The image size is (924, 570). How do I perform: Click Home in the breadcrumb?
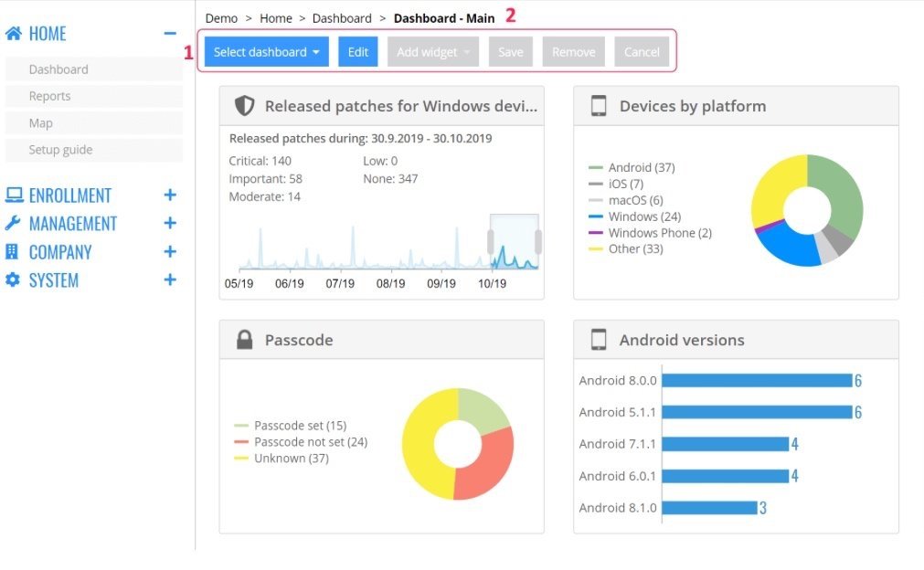coord(276,18)
